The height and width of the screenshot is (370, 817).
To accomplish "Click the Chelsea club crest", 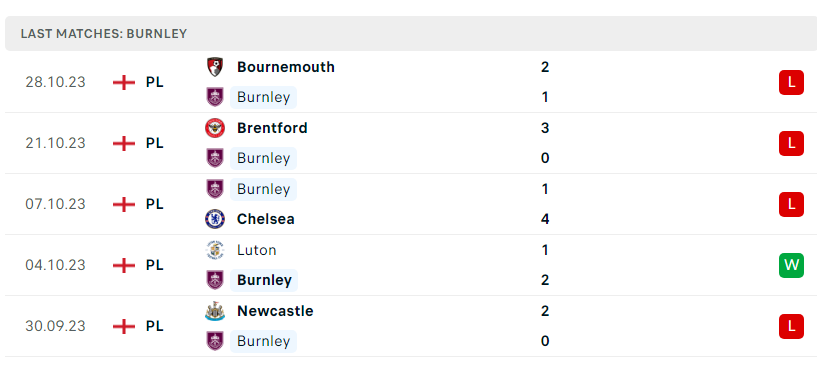I will coord(215,219).
